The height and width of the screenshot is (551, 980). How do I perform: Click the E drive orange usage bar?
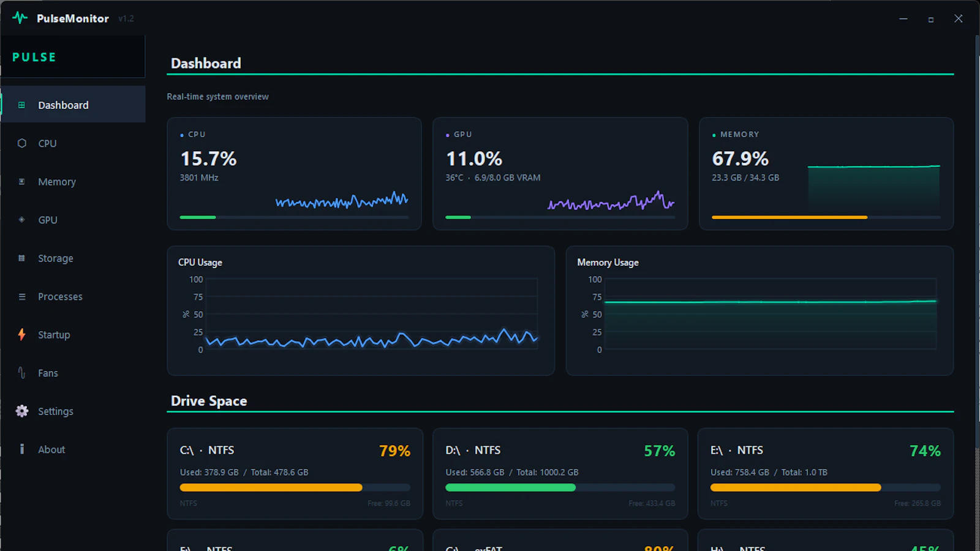(x=826, y=488)
